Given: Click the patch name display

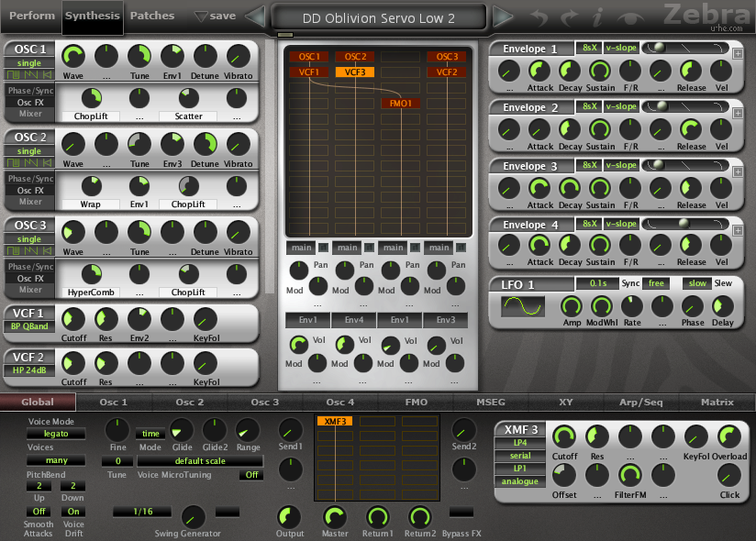Looking at the screenshot, I should click(379, 18).
